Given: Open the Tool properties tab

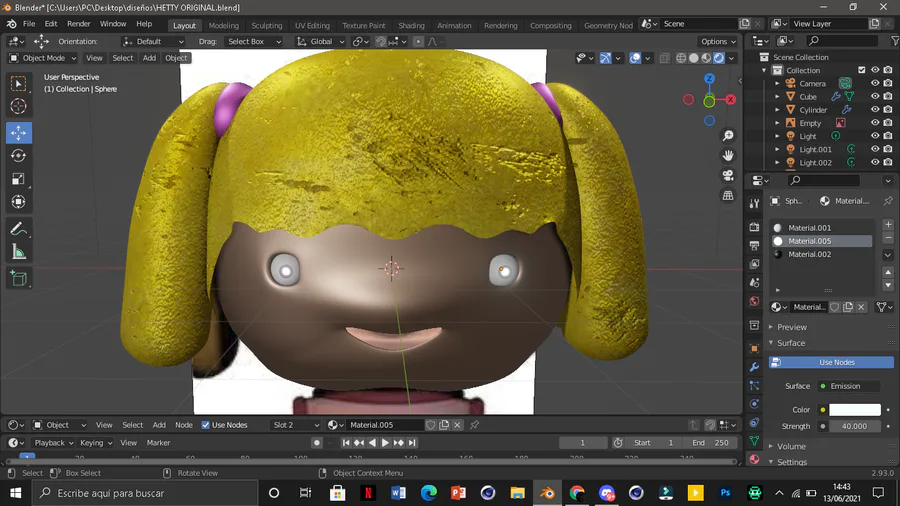Looking at the screenshot, I should coord(754,204).
